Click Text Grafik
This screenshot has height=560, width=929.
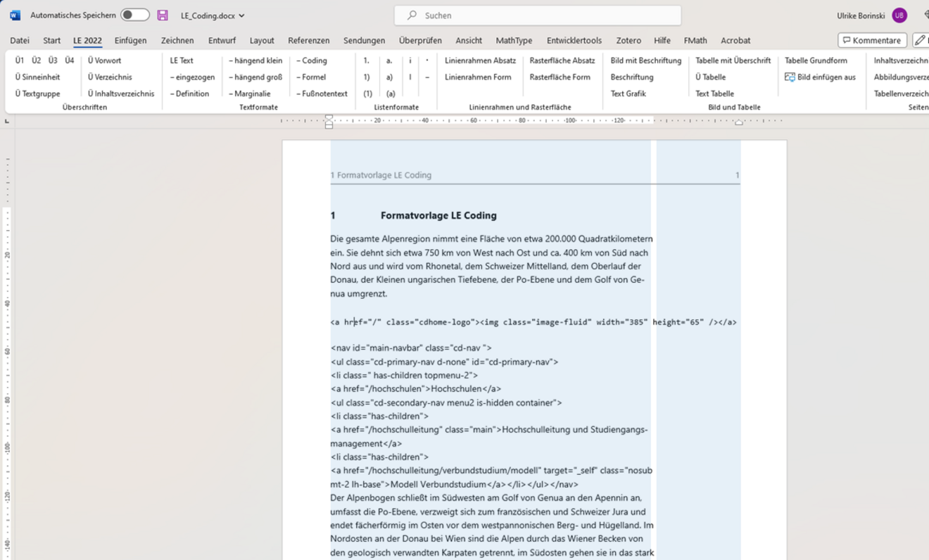tap(628, 94)
